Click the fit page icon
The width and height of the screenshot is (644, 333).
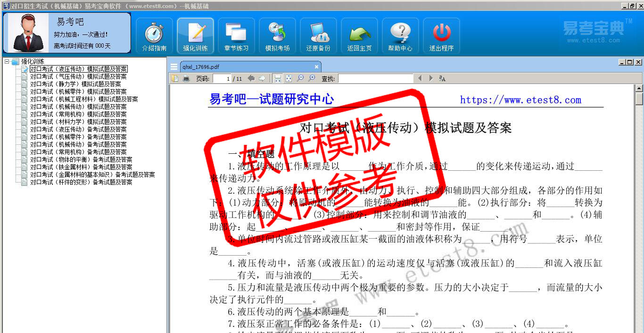pos(289,78)
